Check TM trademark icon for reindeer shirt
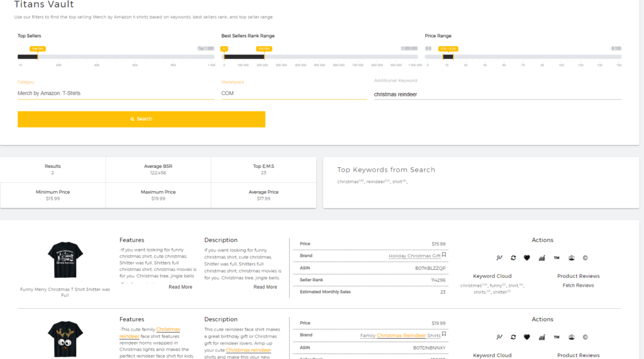Viewport: 644px width, 359px height. point(557,337)
